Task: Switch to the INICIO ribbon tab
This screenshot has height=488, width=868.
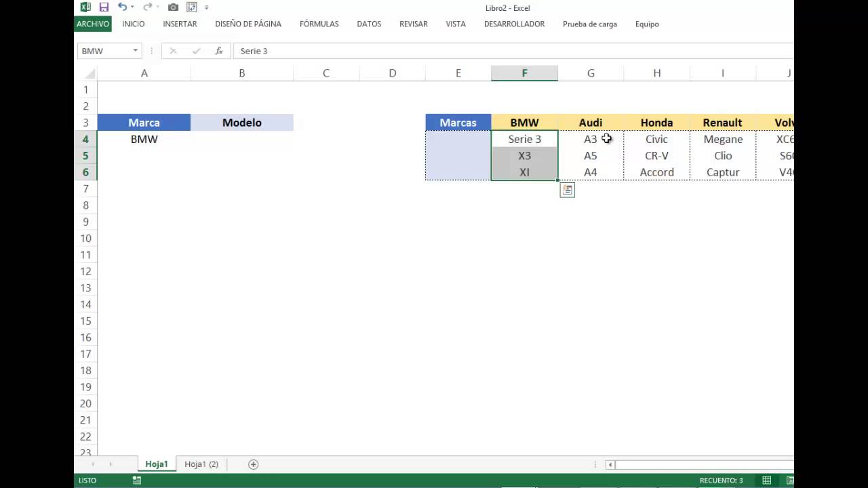Action: click(x=134, y=24)
